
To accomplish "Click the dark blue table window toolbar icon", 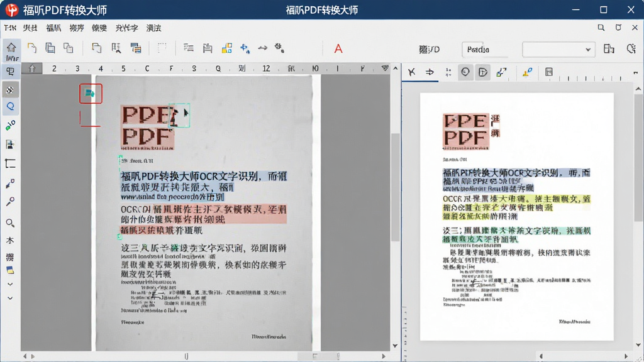I will tap(136, 48).
